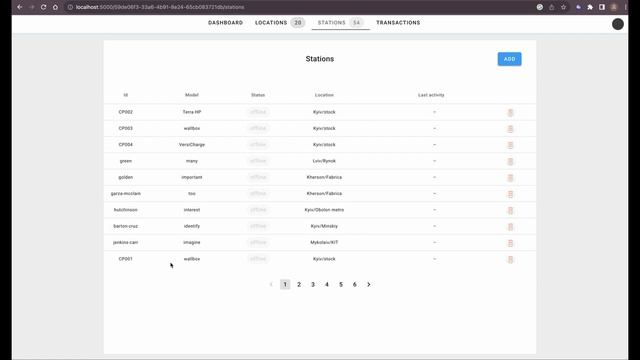Click the site info icon beside the URL
Image resolution: width=640 pixels, height=360 pixels.
[x=70, y=7]
